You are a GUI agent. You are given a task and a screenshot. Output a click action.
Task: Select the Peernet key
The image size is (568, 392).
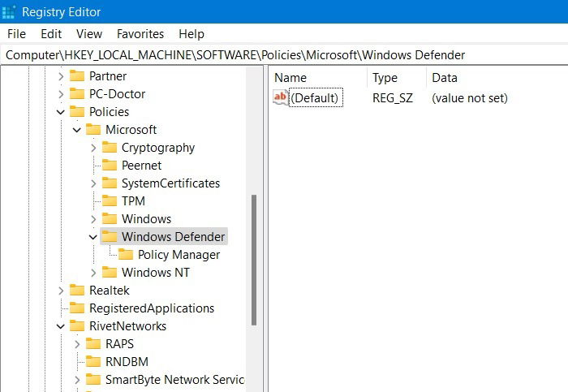pos(141,166)
